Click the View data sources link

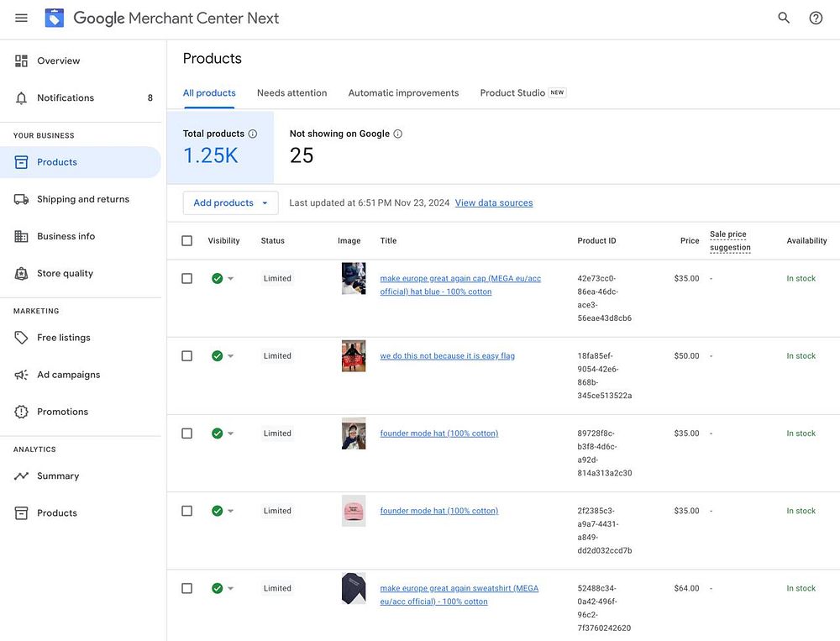[x=494, y=202]
